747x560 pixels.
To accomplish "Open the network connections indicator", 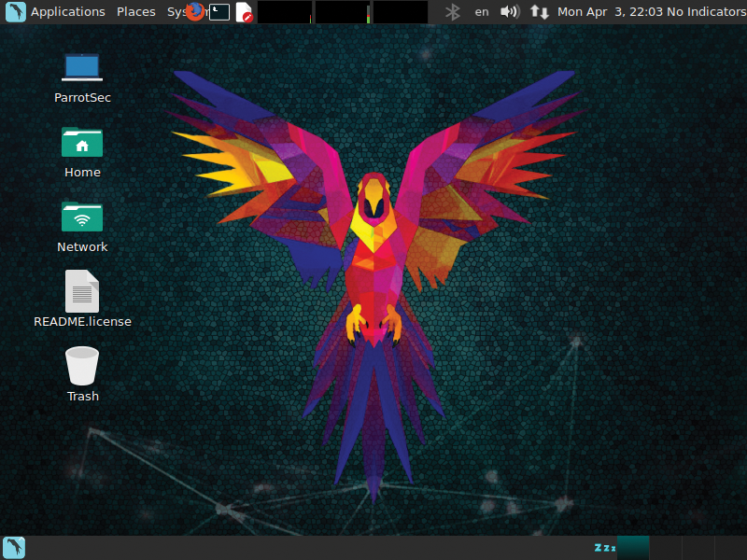I will click(x=540, y=11).
